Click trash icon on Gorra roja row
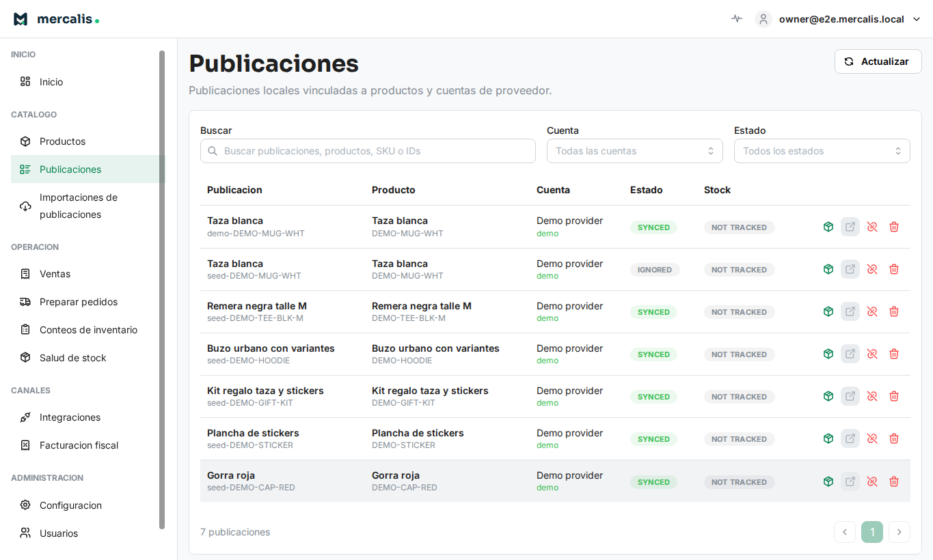The height and width of the screenshot is (560, 933). (894, 481)
